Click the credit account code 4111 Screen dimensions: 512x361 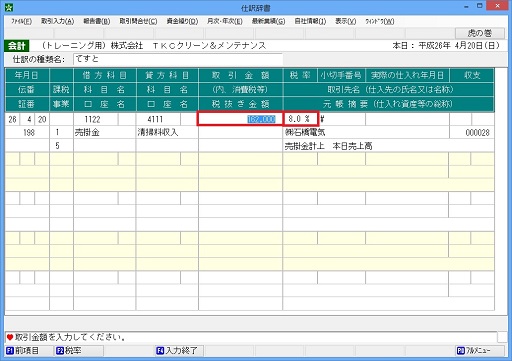[x=155, y=119]
